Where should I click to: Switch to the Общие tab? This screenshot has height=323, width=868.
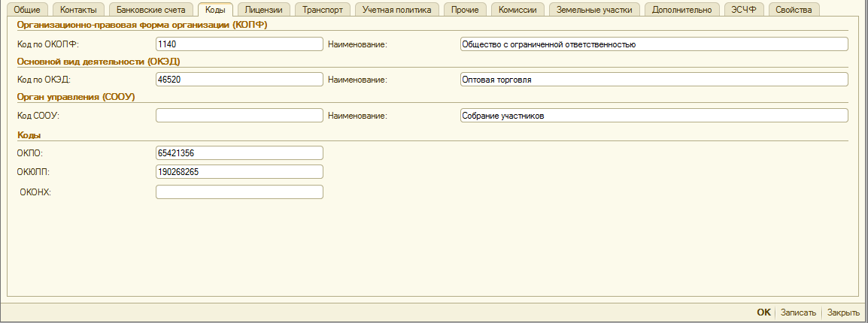point(27,10)
